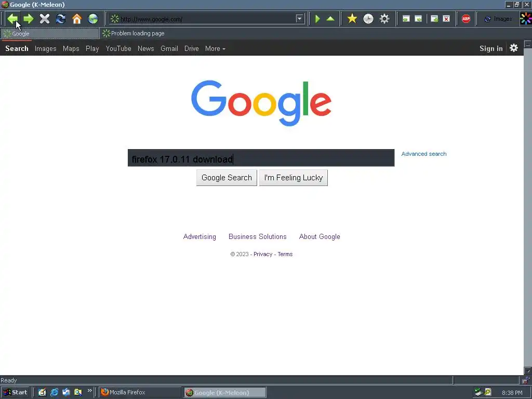Image resolution: width=532 pixels, height=399 pixels.
Task: Click the first quick launch icon next to Start
Action: (x=42, y=392)
